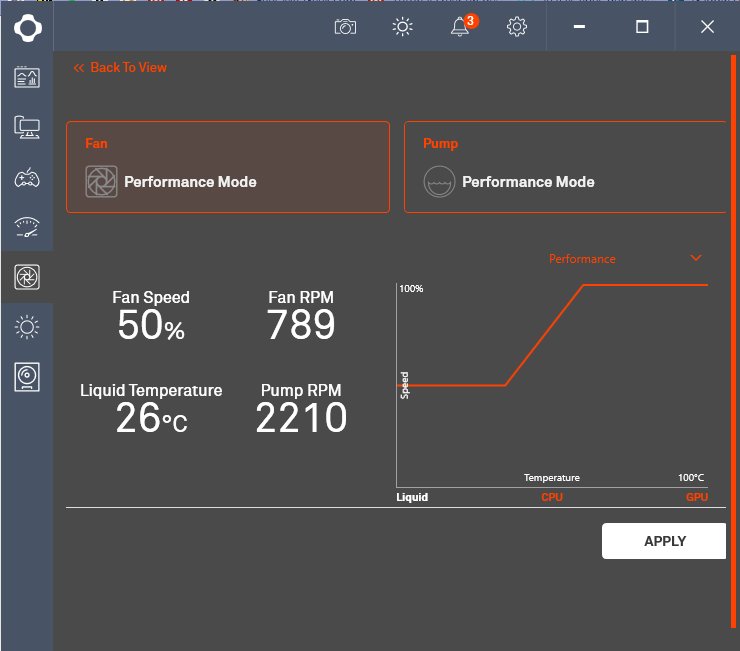Open the lighting sun sidebar icon

click(26, 327)
